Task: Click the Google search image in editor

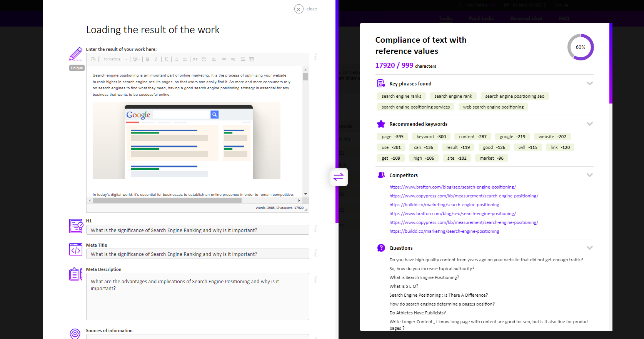Action: point(187,140)
